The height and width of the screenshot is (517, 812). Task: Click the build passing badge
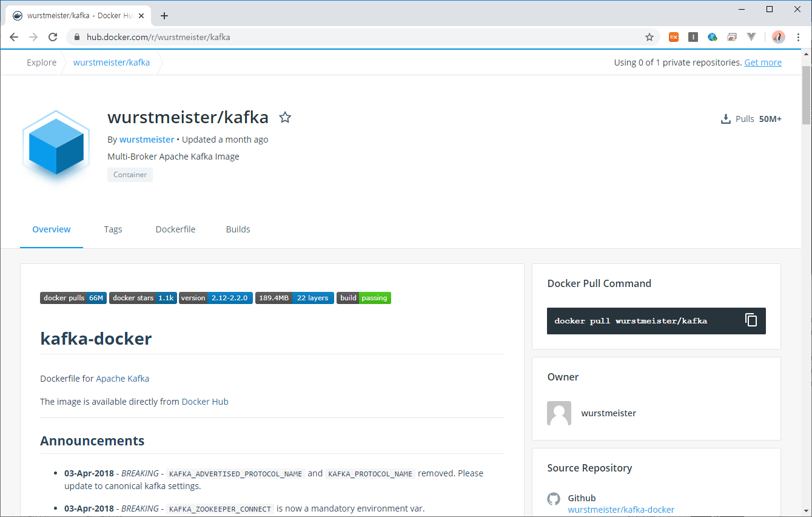[364, 298]
